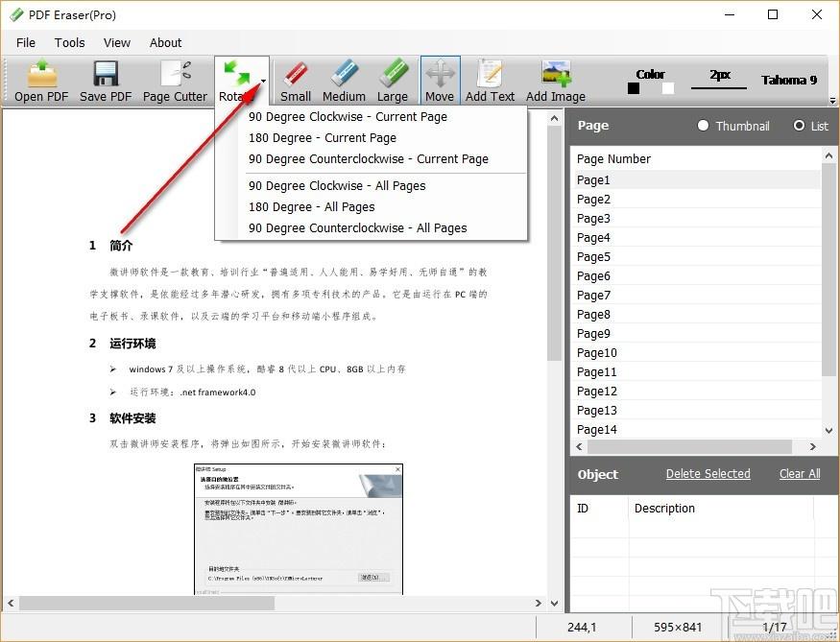Click the Delete Selected link
The width and height of the screenshot is (840, 642).
708,474
